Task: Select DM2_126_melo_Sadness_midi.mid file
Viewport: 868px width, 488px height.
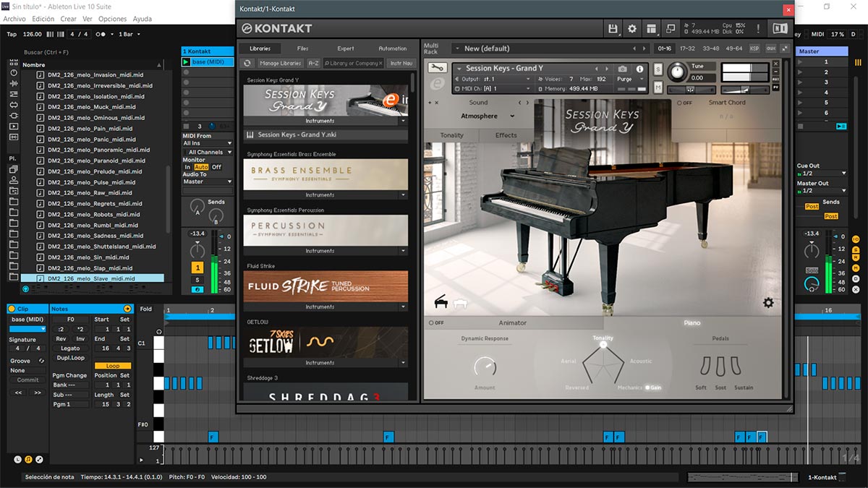Action: 95,236
